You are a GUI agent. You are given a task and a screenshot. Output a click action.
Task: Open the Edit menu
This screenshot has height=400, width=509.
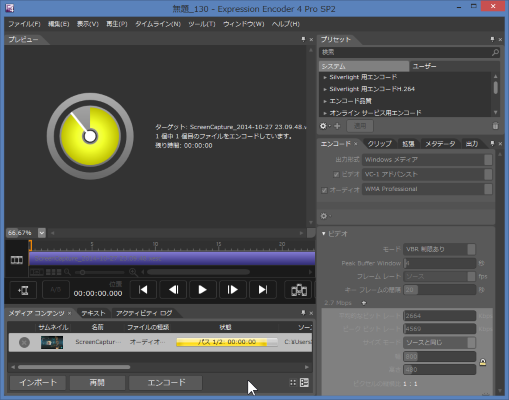(58, 24)
